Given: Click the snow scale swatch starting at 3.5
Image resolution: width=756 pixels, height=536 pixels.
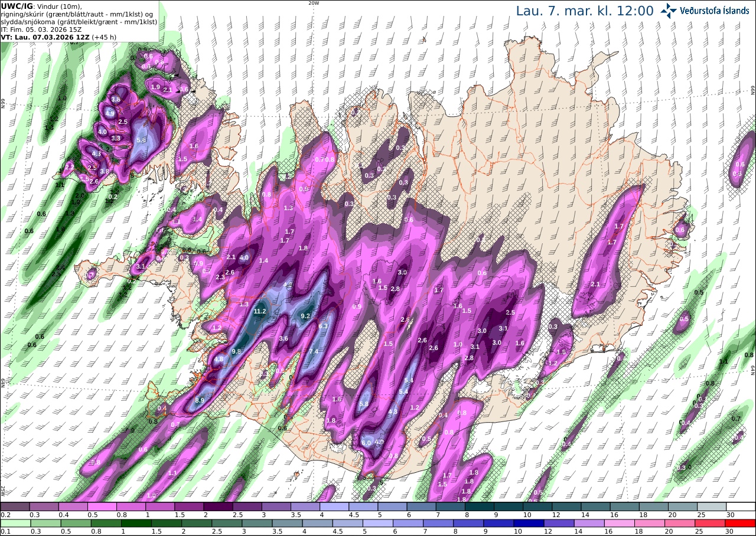Looking at the screenshot, I should [305, 506].
